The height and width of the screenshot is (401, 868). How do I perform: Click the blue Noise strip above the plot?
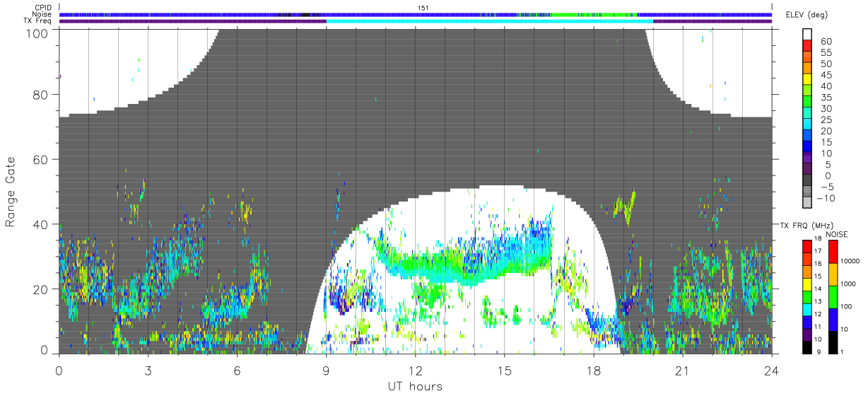tap(415, 14)
